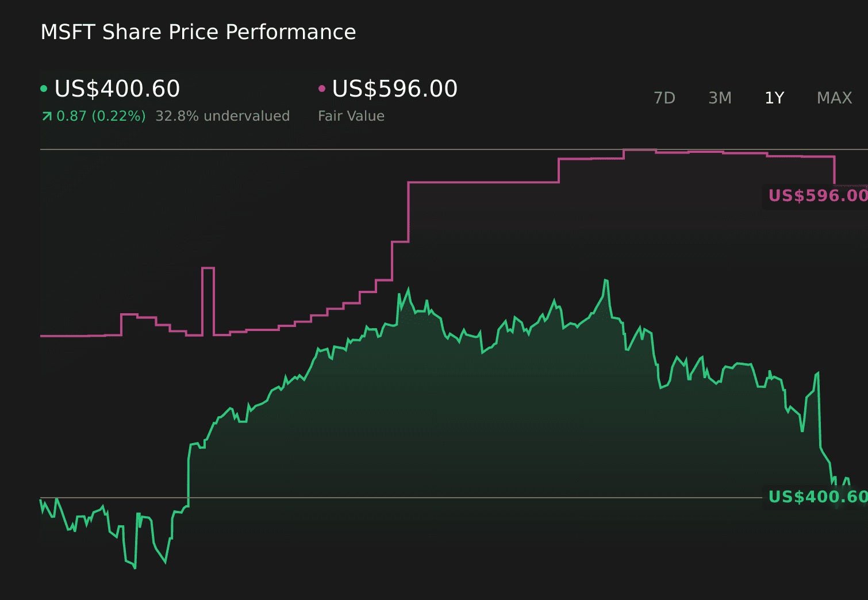The image size is (868, 600).
Task: Show the MAX price history range
Action: [834, 98]
